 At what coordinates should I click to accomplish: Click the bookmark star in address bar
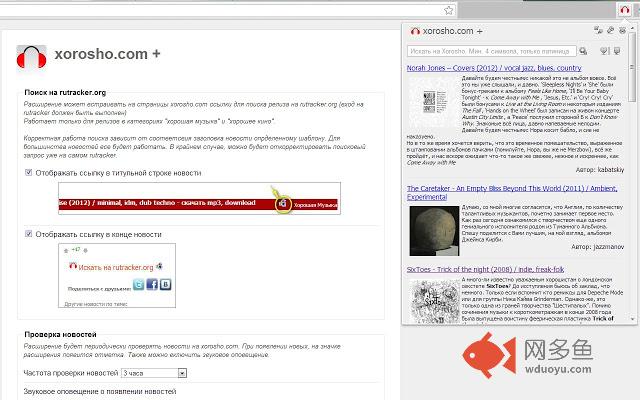(449, 10)
